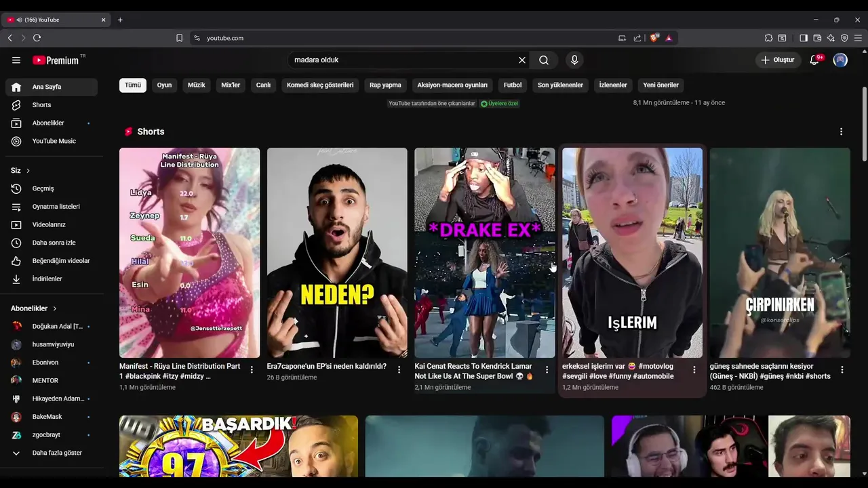Image resolution: width=868 pixels, height=488 pixels.
Task: Open İndirilenler downloads
Action: pyautogui.click(x=52, y=279)
